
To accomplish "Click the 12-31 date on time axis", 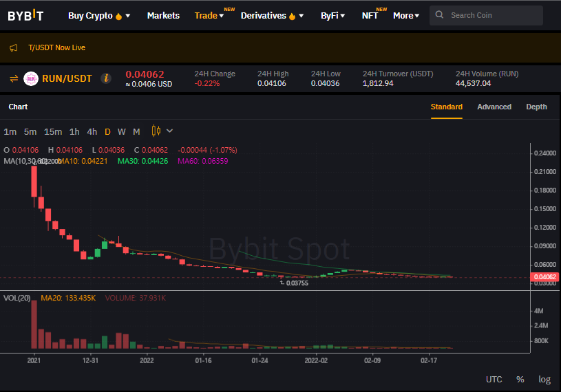I will 91,360.
